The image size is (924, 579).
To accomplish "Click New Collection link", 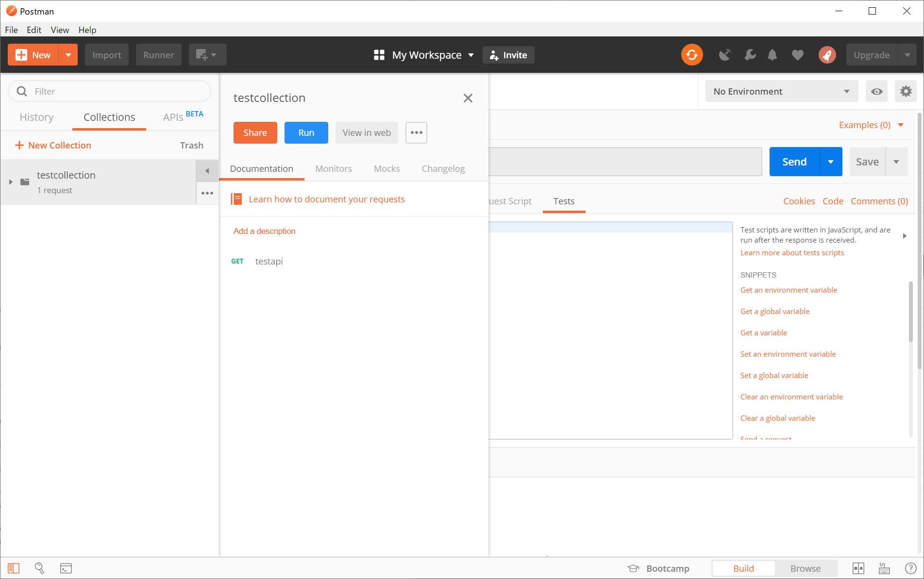I will [x=53, y=145].
